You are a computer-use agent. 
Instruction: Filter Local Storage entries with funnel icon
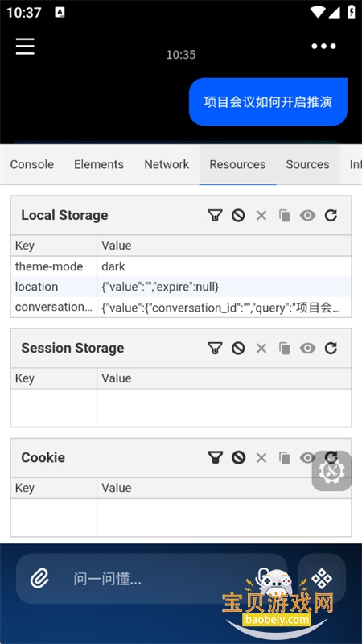coord(215,215)
